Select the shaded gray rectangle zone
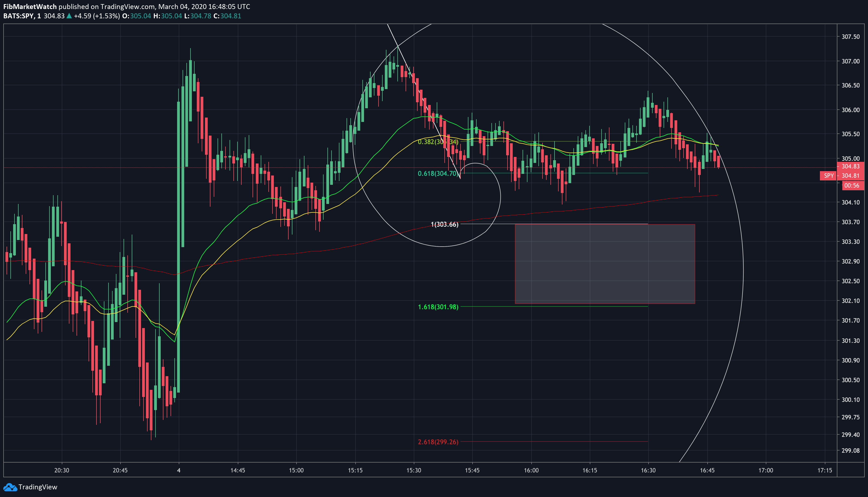The width and height of the screenshot is (868, 497). [x=605, y=264]
